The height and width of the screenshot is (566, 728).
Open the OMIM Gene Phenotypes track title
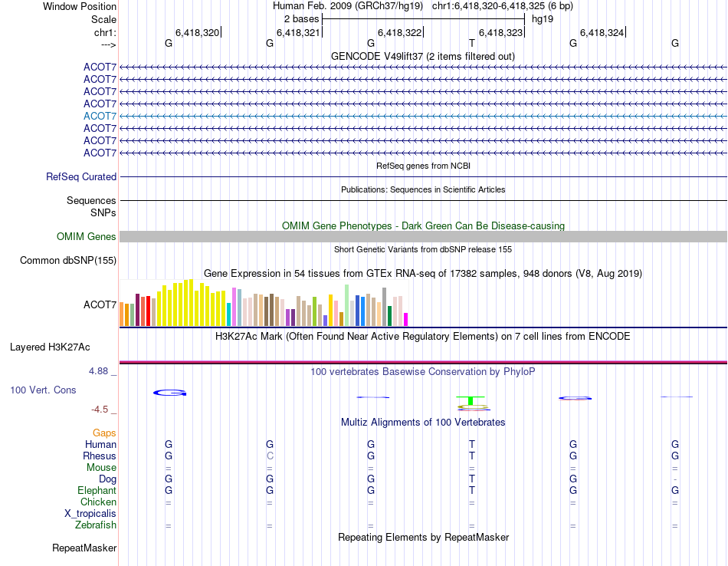point(423,225)
